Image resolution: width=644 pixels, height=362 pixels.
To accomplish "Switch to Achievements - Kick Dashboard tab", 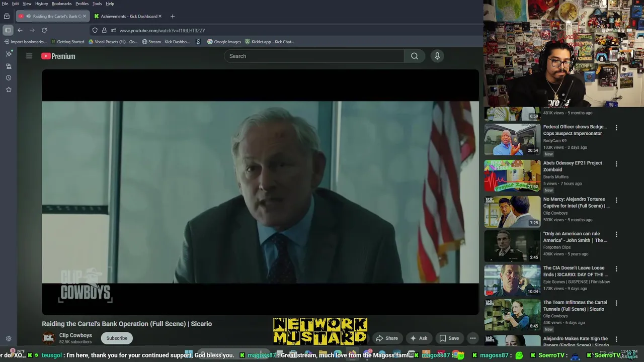I will coord(128,16).
